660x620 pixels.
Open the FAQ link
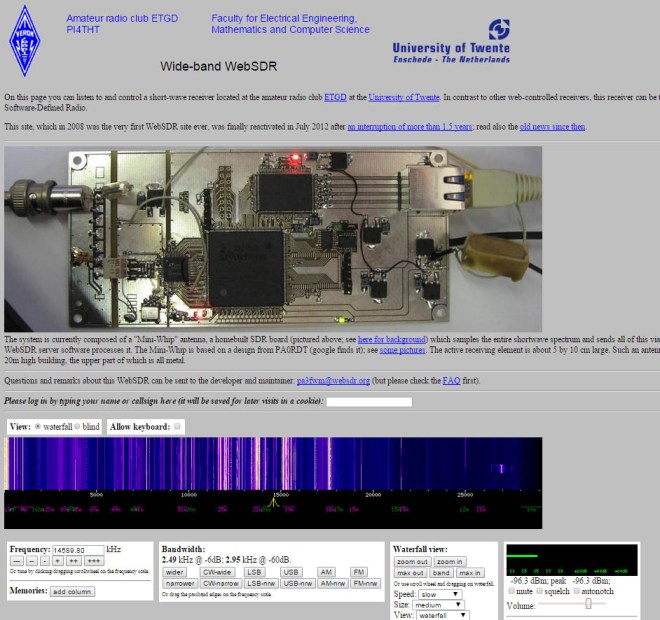pos(450,381)
